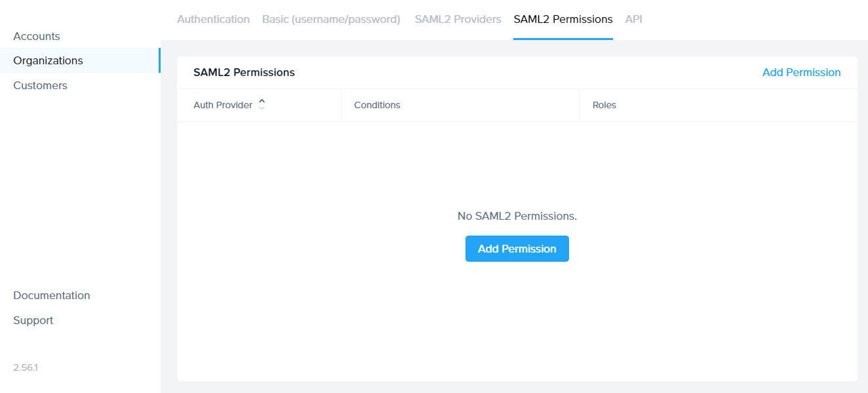Sort by the Auth Provider column header text
Screen dimensions: 868x393
pyautogui.click(x=223, y=105)
